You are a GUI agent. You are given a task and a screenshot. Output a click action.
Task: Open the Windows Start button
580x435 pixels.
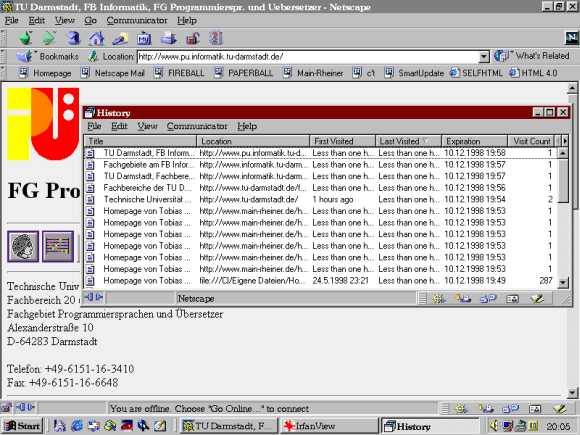click(x=22, y=426)
